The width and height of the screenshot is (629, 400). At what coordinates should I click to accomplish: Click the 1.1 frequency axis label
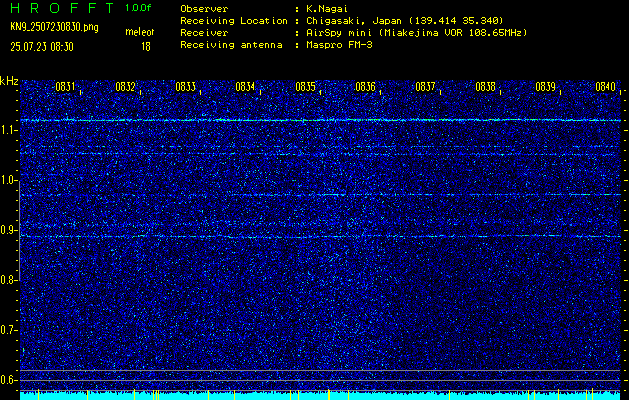coord(9,130)
